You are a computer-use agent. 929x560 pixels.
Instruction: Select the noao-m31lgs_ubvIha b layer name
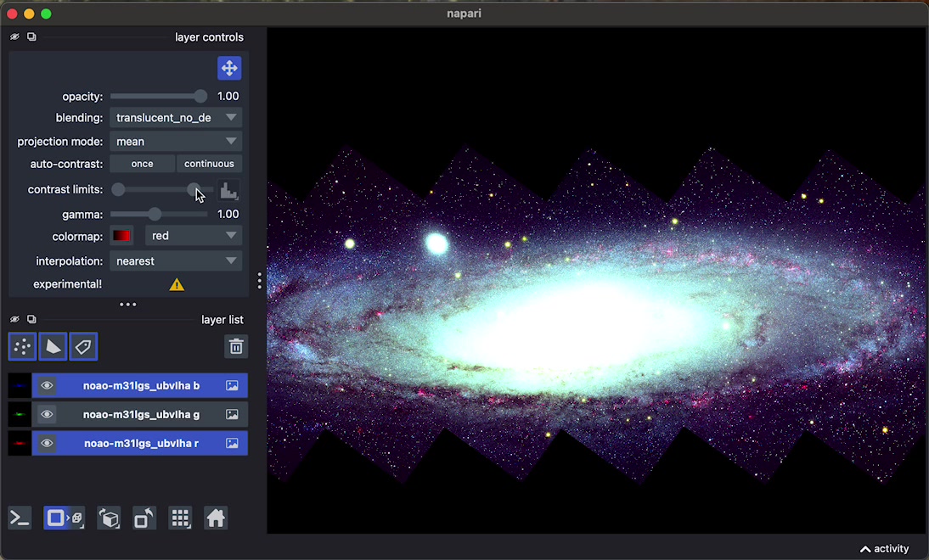141,385
